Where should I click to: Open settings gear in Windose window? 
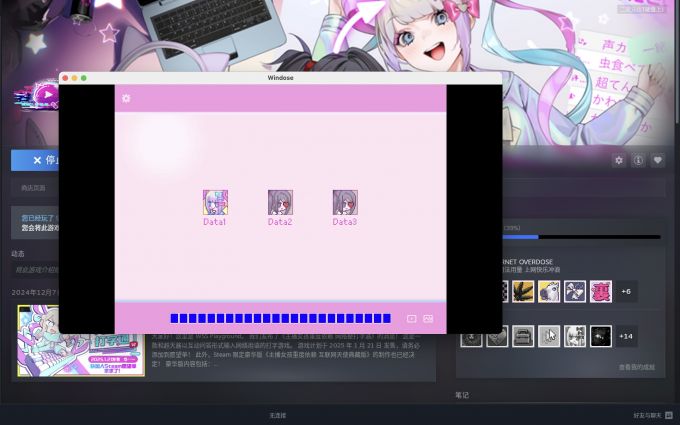click(126, 98)
